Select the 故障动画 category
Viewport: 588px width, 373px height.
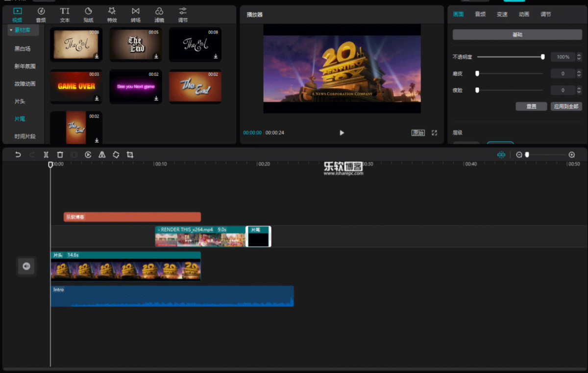pyautogui.click(x=25, y=84)
